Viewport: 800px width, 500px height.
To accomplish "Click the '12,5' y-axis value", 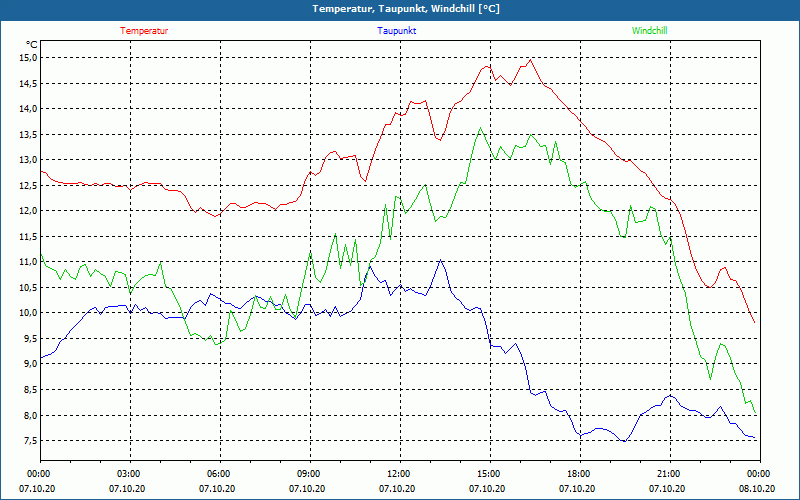I will 28,185.
